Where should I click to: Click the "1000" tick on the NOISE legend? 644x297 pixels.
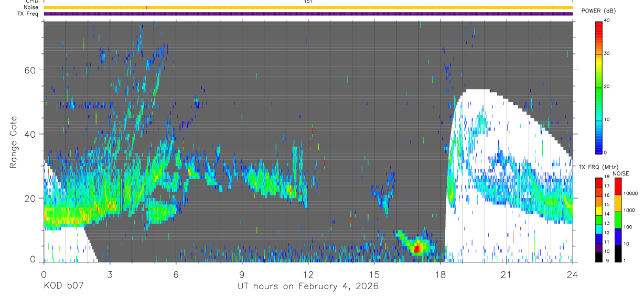(629, 210)
